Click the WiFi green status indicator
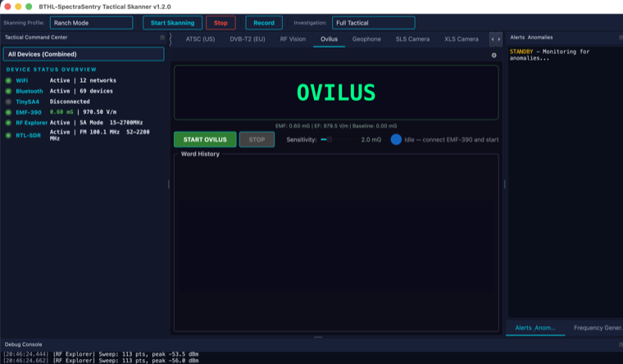The image size is (623, 364). tap(8, 80)
